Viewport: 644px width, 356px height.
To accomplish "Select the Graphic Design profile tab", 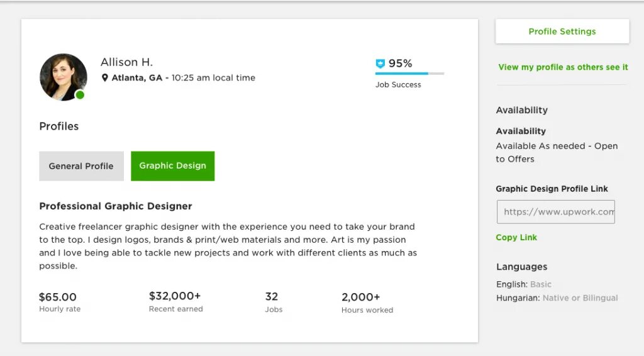I will [172, 166].
